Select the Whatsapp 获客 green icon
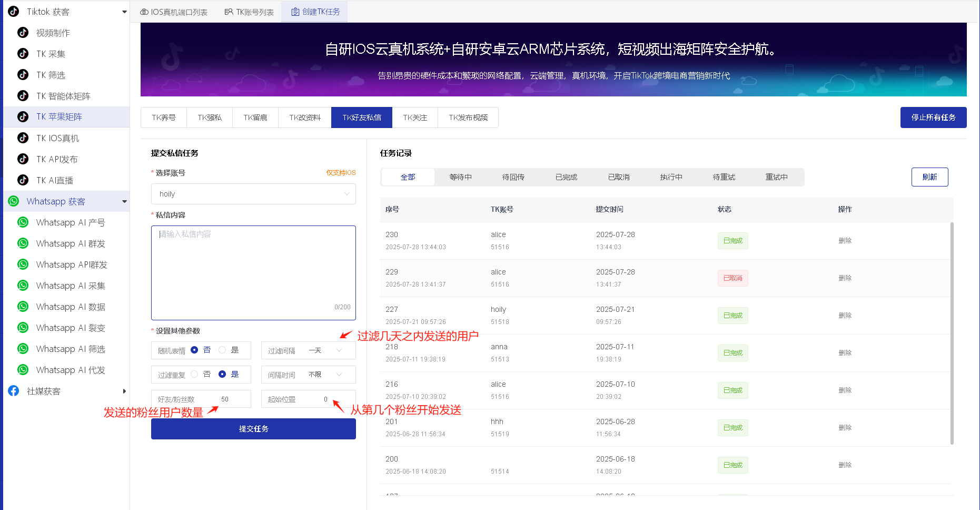This screenshot has height=510, width=980. pyautogui.click(x=13, y=201)
